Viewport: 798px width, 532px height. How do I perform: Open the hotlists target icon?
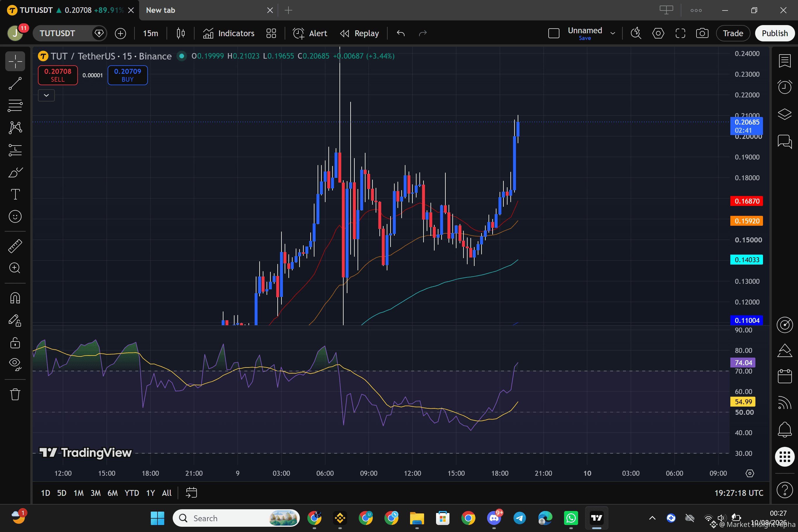coord(785,324)
